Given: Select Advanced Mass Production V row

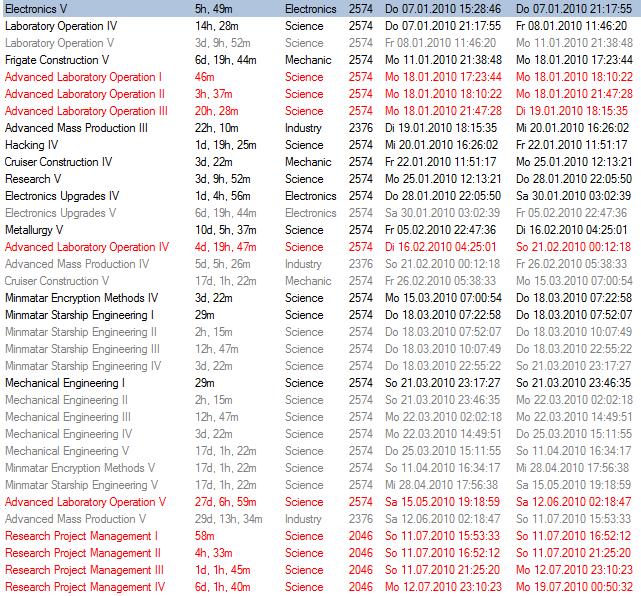Looking at the screenshot, I should click(322, 519).
